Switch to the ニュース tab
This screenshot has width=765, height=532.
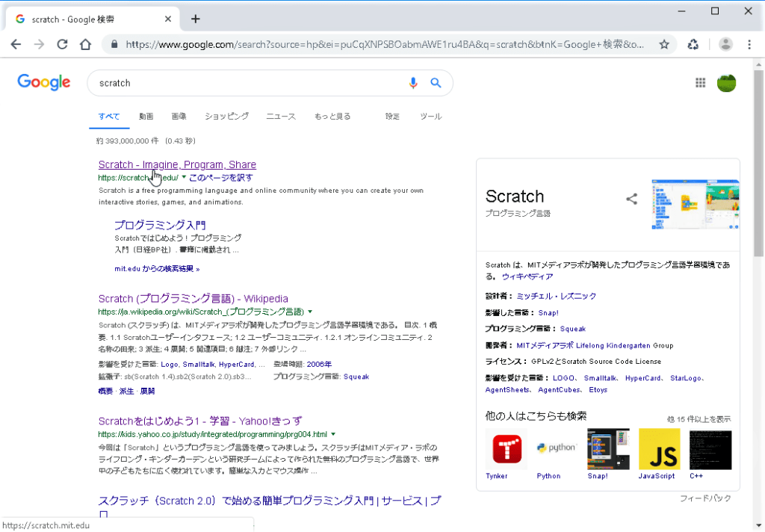tap(281, 116)
